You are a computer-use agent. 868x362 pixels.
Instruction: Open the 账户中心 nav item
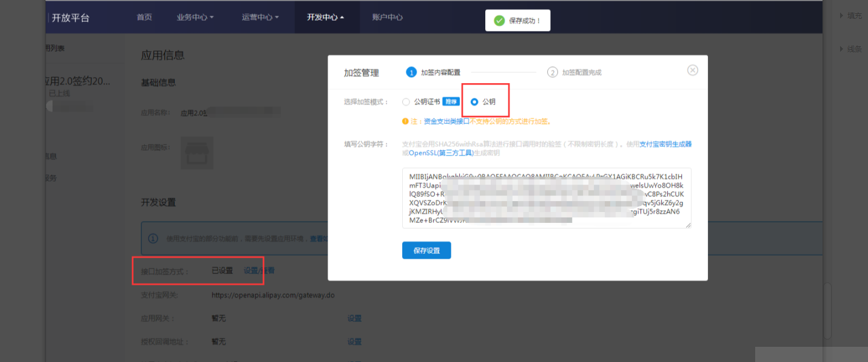pyautogui.click(x=387, y=17)
